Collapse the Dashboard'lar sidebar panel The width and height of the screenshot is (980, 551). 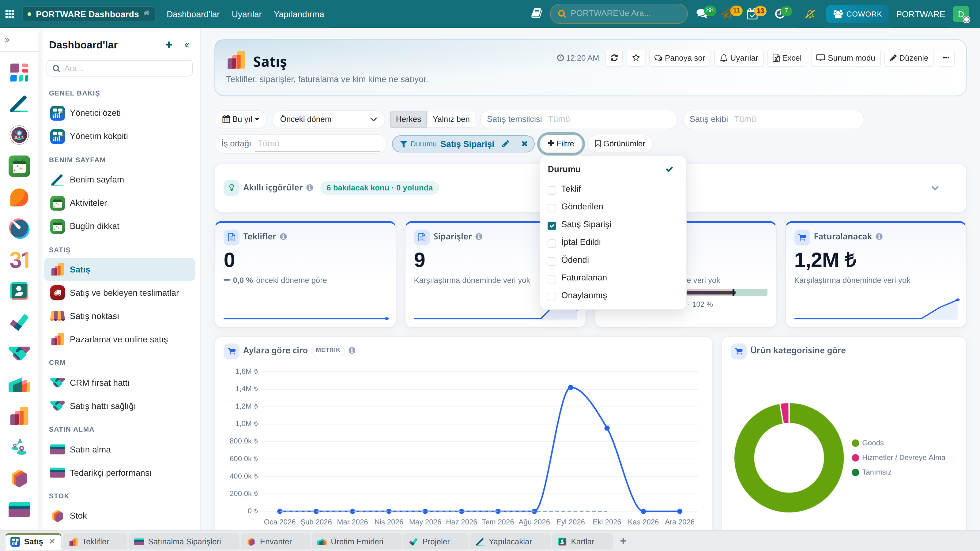point(187,45)
